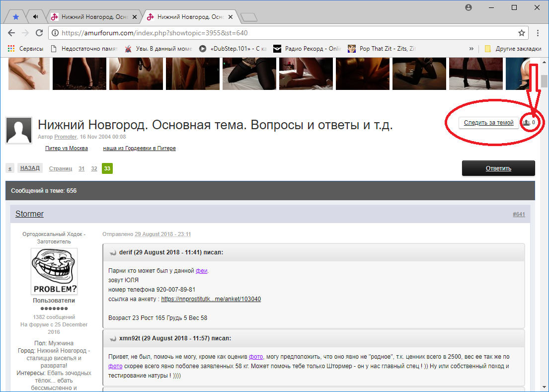Click the black Ответить button
549x392 pixels.
click(x=498, y=168)
